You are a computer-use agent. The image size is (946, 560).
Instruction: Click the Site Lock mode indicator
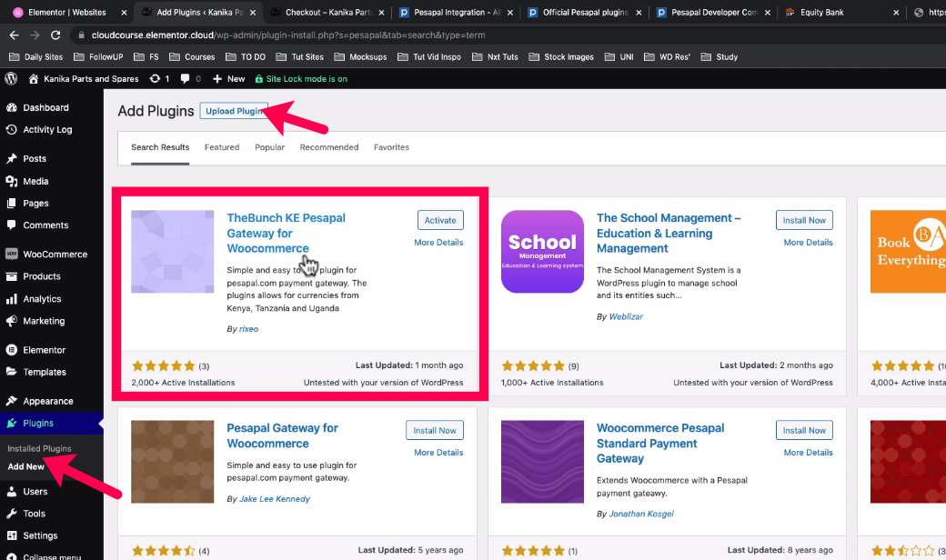[301, 78]
